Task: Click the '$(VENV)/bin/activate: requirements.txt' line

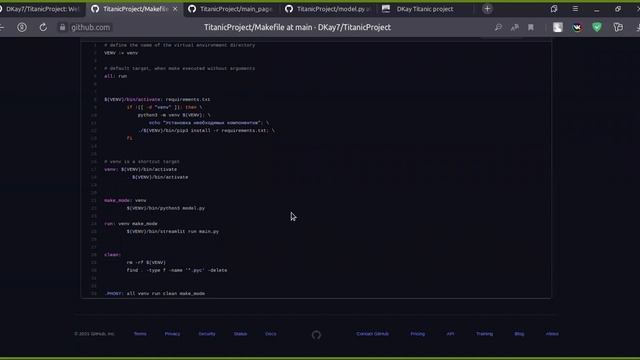Action: coord(157,100)
